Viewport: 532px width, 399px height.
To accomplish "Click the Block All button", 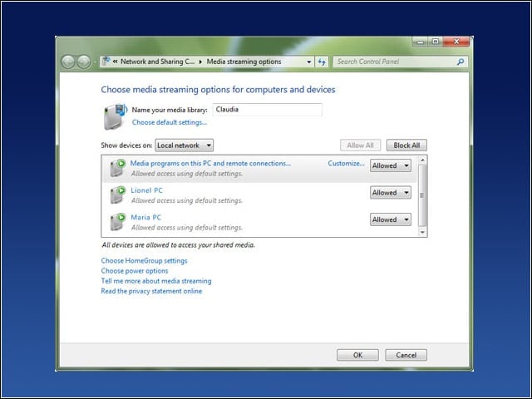I will point(406,145).
